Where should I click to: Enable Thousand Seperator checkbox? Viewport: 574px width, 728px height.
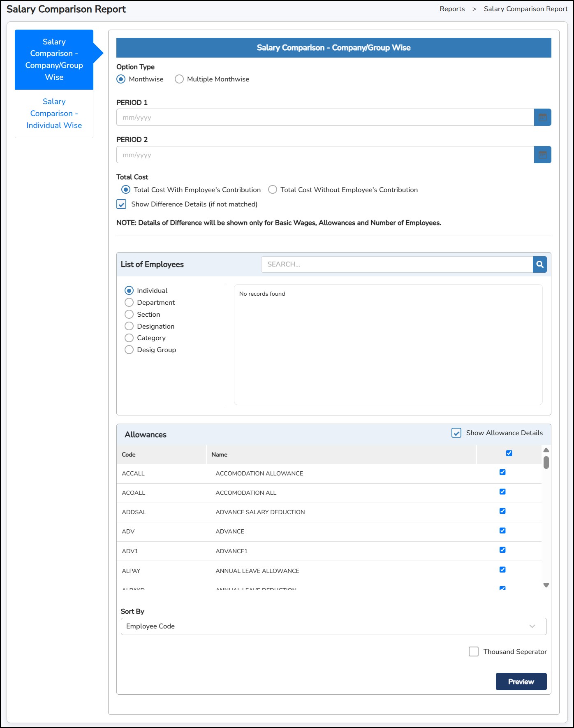(x=474, y=652)
